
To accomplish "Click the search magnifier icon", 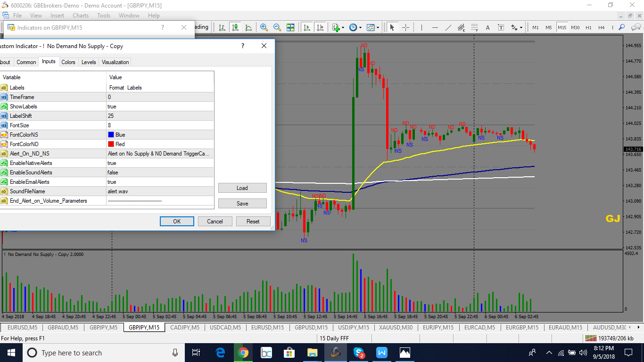I will [x=622, y=27].
